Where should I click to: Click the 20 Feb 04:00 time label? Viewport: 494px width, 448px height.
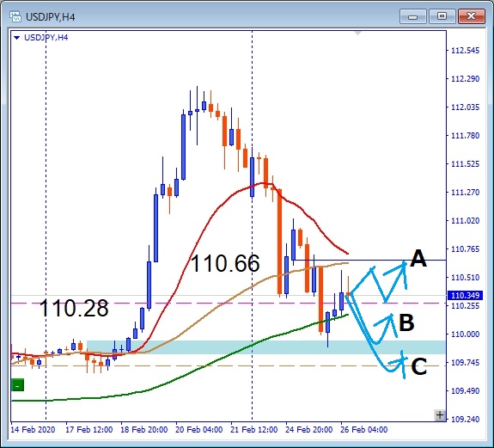pyautogui.click(x=198, y=430)
